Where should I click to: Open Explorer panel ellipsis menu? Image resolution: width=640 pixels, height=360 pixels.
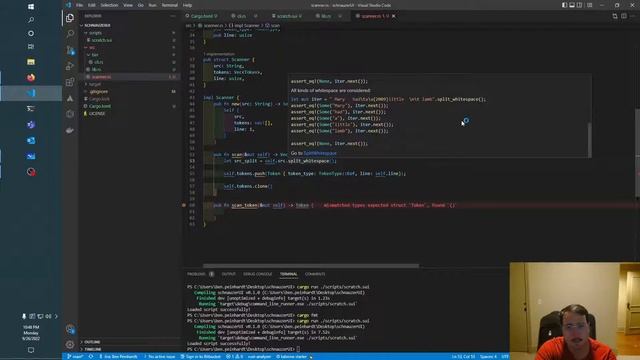(x=173, y=16)
